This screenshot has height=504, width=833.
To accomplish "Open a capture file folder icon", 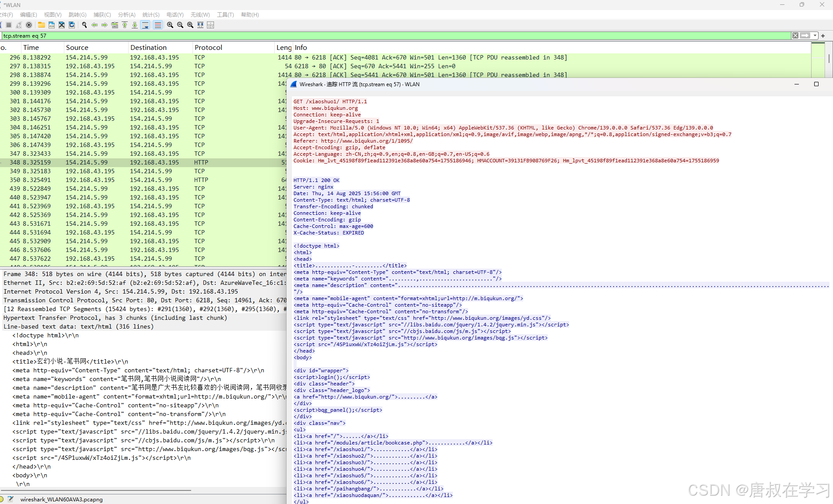I will point(42,25).
